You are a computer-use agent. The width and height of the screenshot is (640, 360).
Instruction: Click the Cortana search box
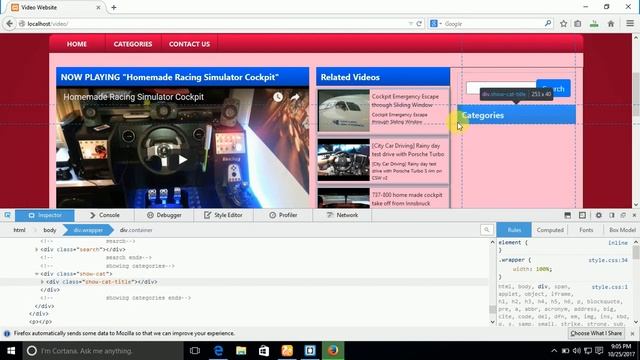pyautogui.click(x=103, y=351)
